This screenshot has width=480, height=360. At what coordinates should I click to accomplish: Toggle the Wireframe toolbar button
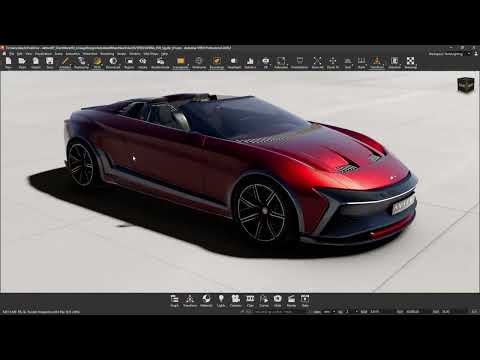[x=199, y=61]
